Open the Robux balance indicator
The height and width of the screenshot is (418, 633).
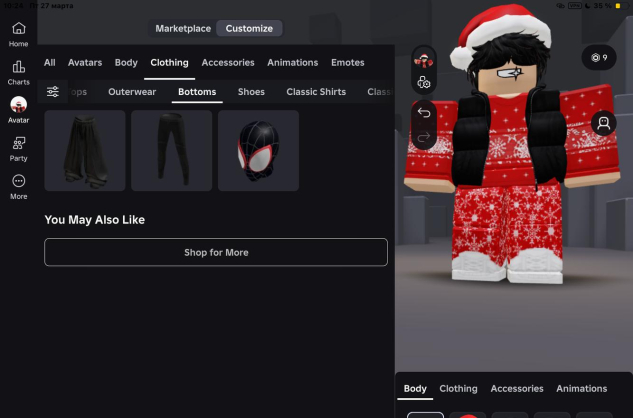(599, 58)
